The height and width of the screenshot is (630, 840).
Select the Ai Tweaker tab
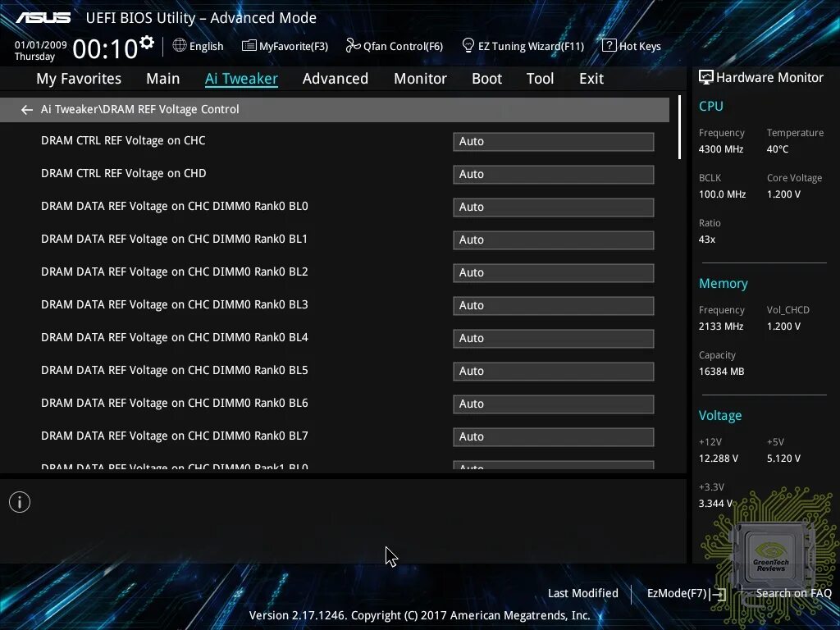[241, 79]
